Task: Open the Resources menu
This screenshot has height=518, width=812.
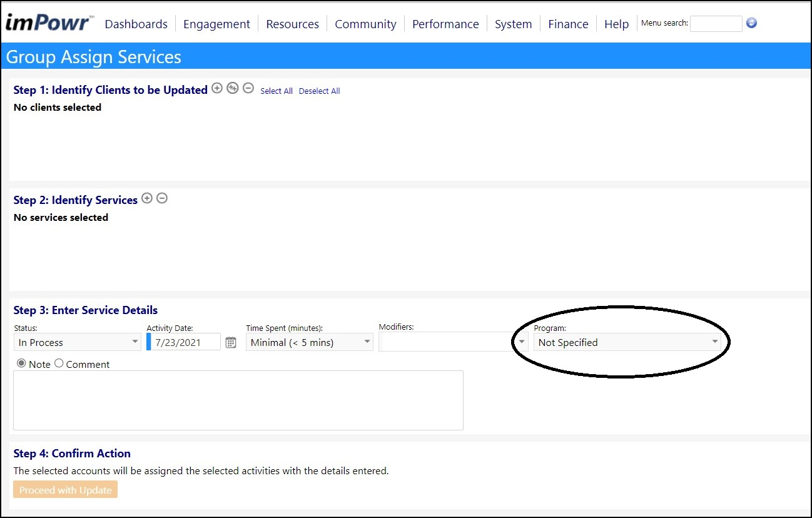Action: coord(292,24)
